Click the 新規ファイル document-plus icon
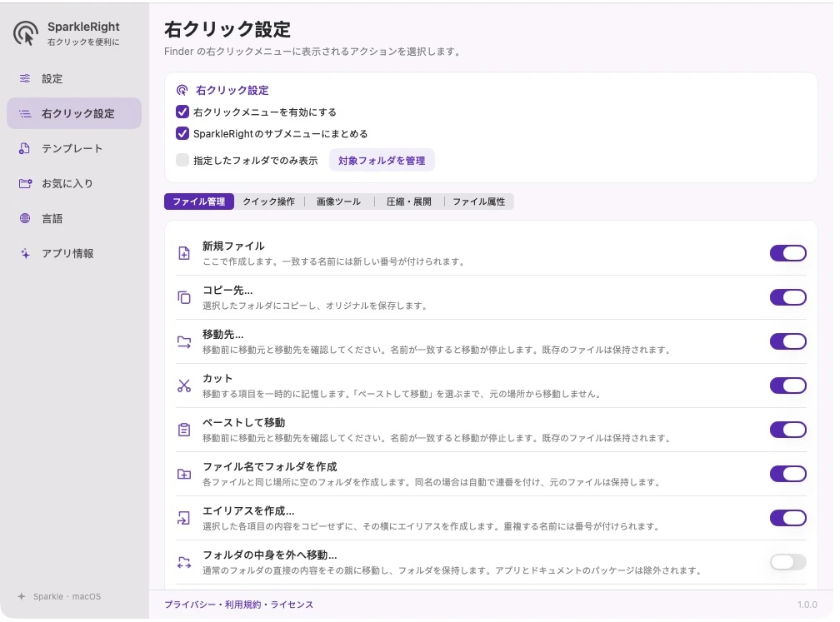840x622 pixels. tap(183, 253)
